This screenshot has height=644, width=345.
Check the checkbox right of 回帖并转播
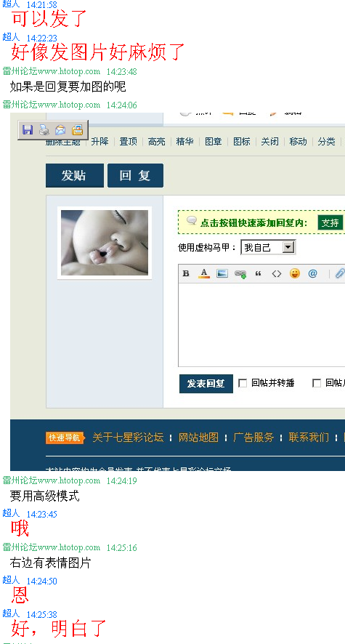pyautogui.click(x=316, y=383)
